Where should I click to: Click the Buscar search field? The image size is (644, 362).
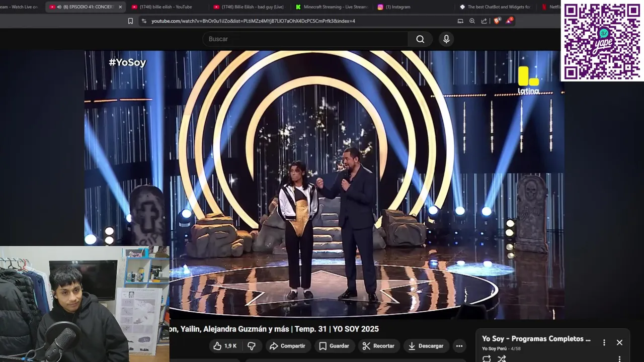[x=305, y=39]
